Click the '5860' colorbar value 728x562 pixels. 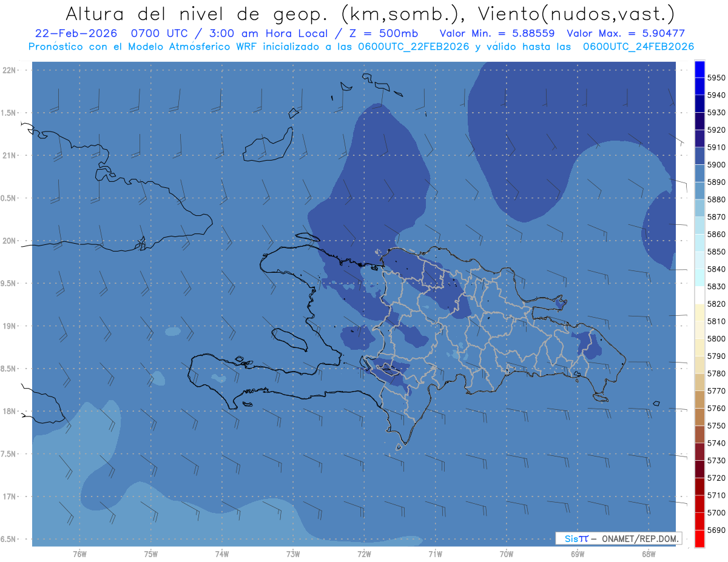point(716,234)
